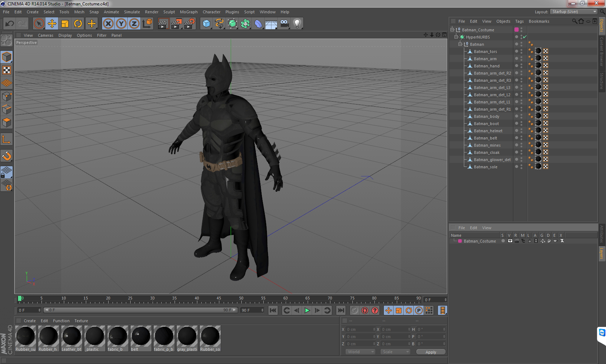Screen dimensions: 606x364
Task: Open the Character menu
Action: pos(211,12)
